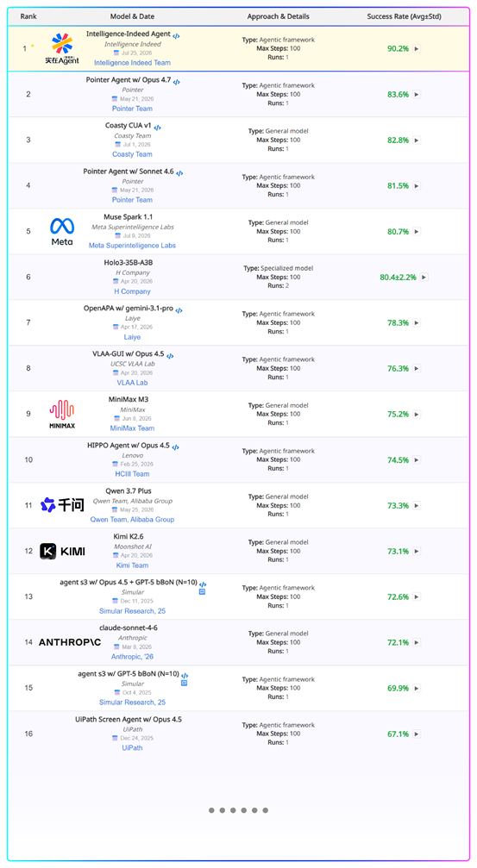The width and height of the screenshot is (477, 868).
Task: Open code icon next to HIPPO Agent w/ Opus 4.5
Action: [176, 446]
